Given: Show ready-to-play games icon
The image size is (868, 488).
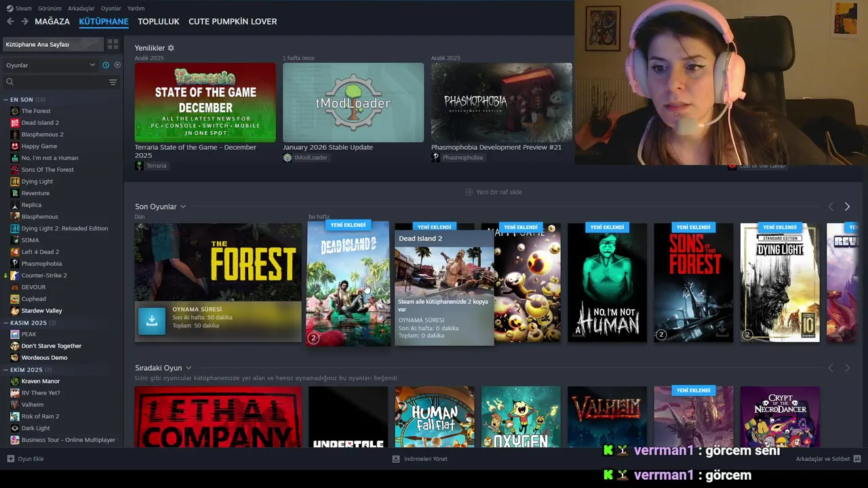Looking at the screenshot, I should (117, 65).
